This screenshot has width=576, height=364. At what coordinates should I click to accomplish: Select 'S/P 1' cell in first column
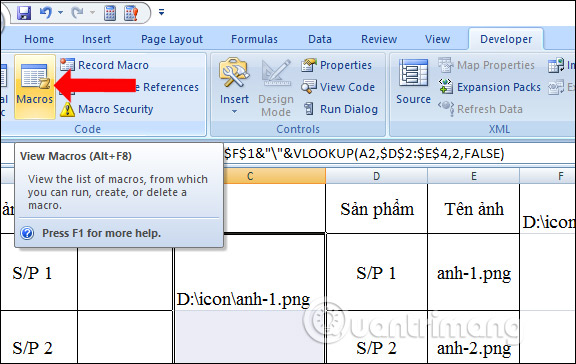(x=39, y=272)
